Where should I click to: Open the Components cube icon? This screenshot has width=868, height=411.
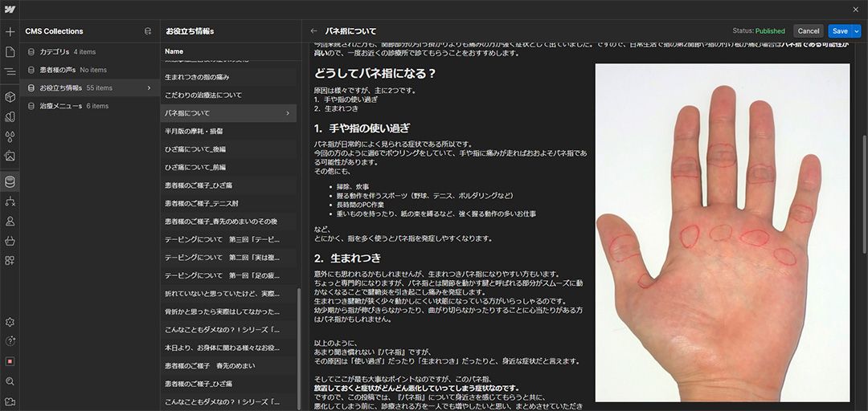(10, 96)
